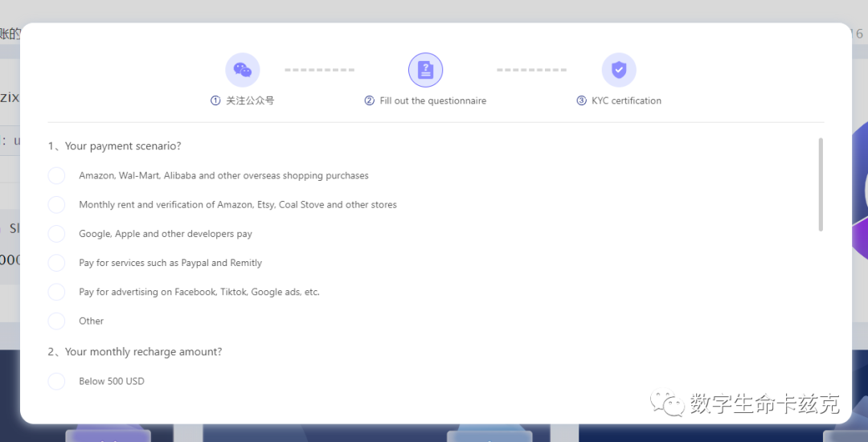Select Paypal and Remitly services option
The image size is (868, 442).
56,263
